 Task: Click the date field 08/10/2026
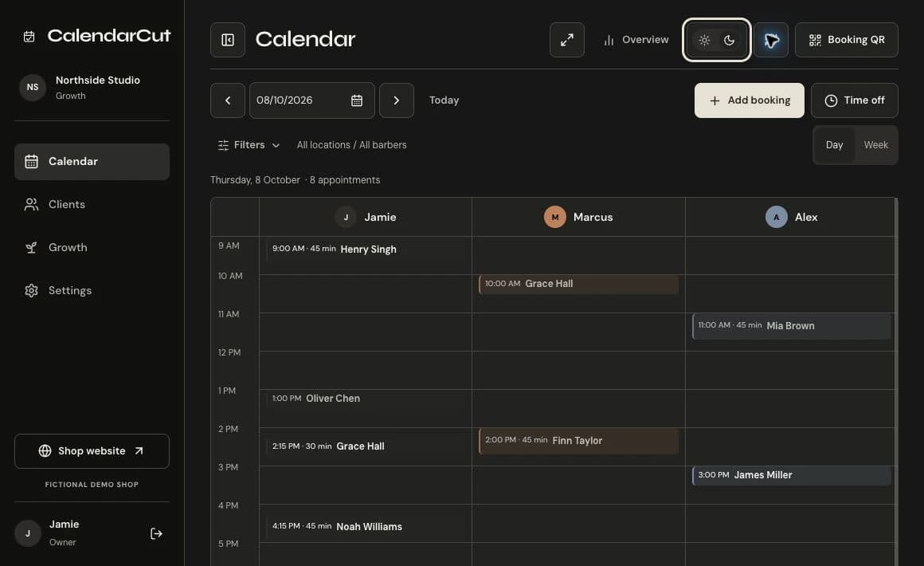[311, 100]
